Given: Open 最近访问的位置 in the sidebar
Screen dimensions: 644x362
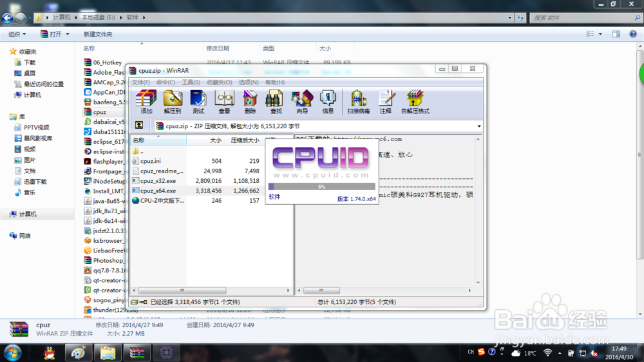Looking at the screenshot, I should pos(39,84).
